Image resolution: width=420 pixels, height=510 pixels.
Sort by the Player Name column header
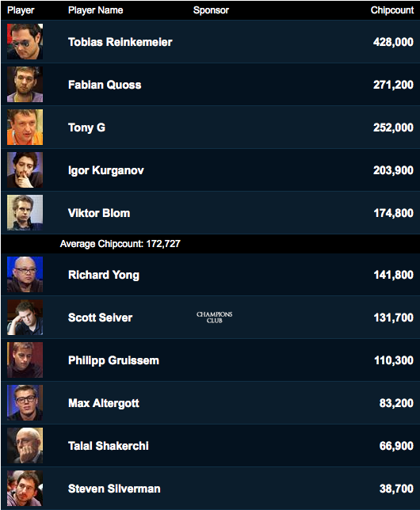[x=95, y=10]
